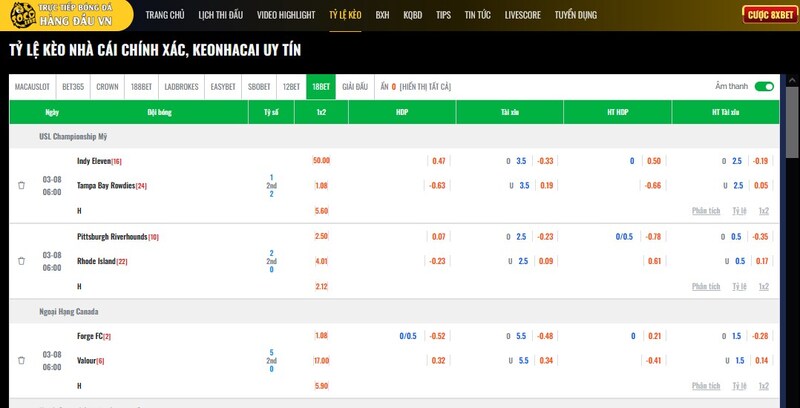This screenshot has width=800, height=408.
Task: Open the Trang Chủ menu
Action: (165, 15)
